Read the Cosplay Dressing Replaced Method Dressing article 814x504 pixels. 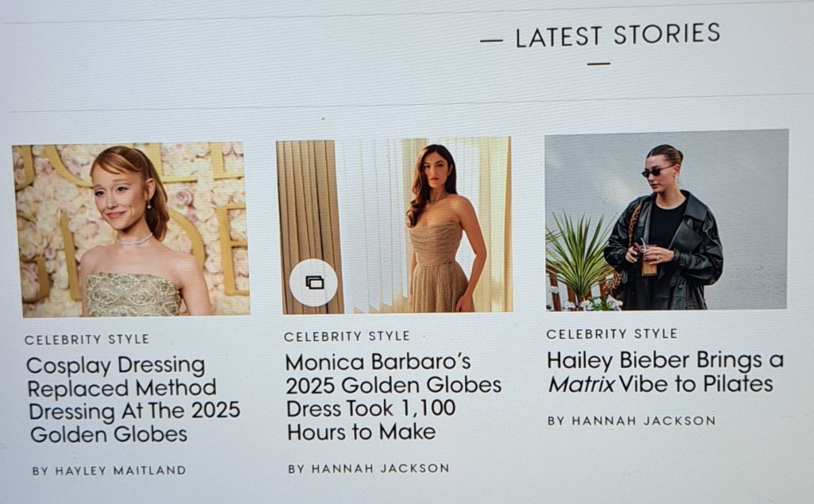pyautogui.click(x=133, y=400)
